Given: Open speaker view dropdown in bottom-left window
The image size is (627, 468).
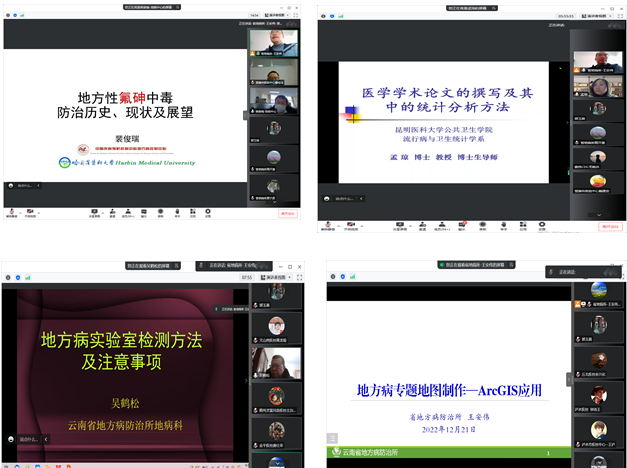Looking at the screenshot, I should click(276, 277).
